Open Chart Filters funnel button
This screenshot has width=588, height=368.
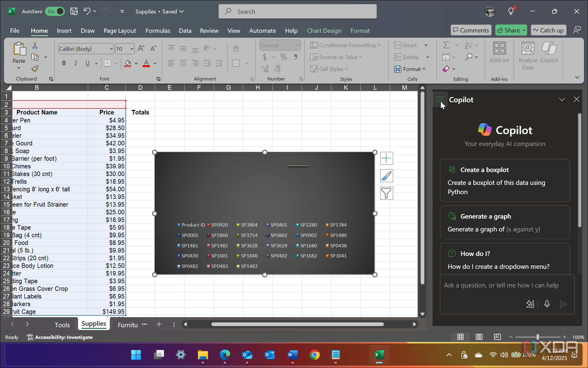(x=386, y=193)
